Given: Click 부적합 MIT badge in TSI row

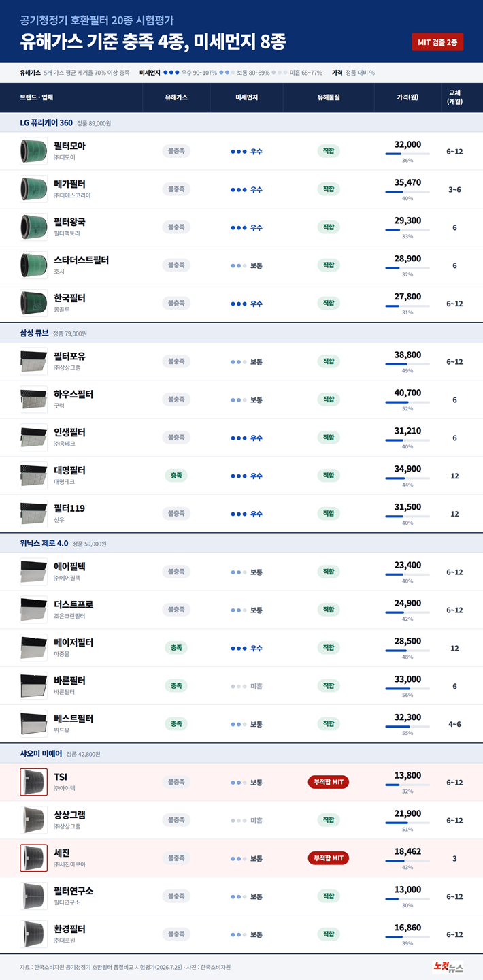Looking at the screenshot, I should [x=329, y=782].
